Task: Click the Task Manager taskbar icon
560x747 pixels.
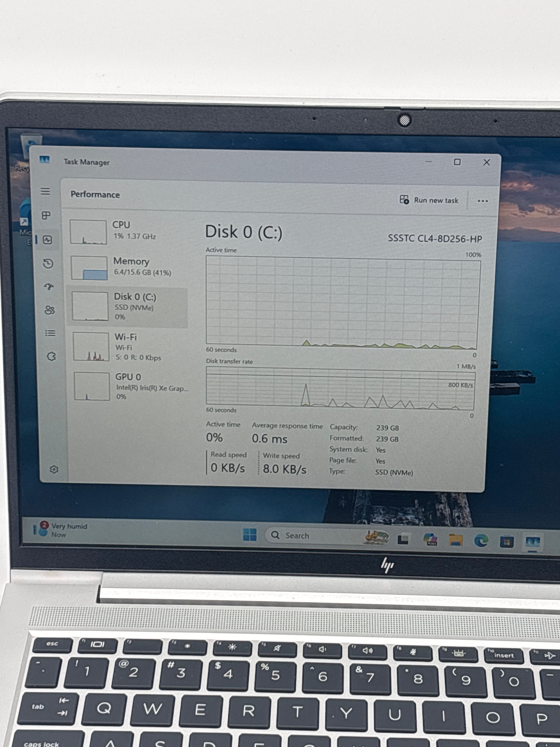Action: (533, 542)
